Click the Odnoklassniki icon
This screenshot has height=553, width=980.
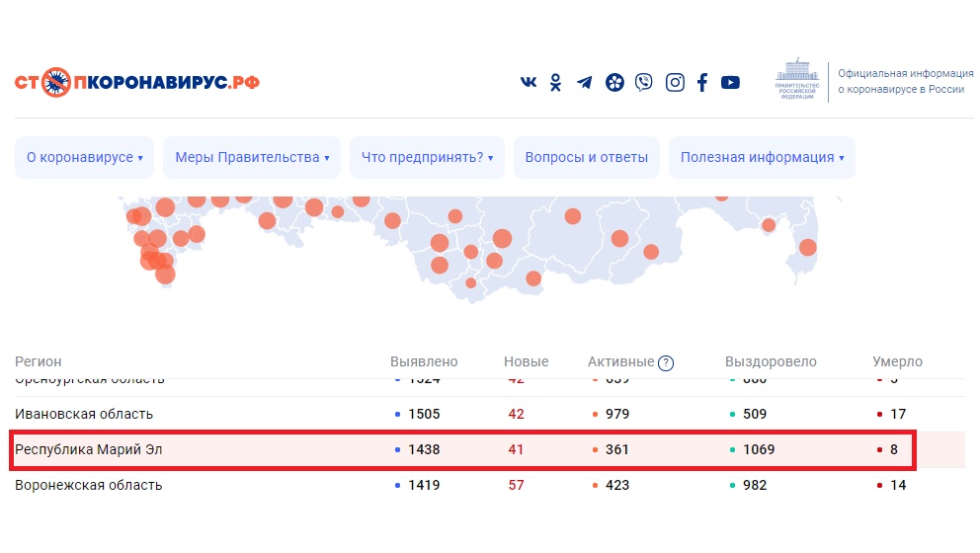[556, 83]
